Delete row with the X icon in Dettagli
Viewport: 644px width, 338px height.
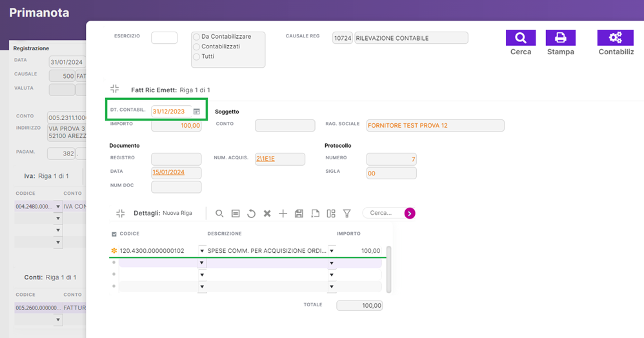click(x=267, y=214)
